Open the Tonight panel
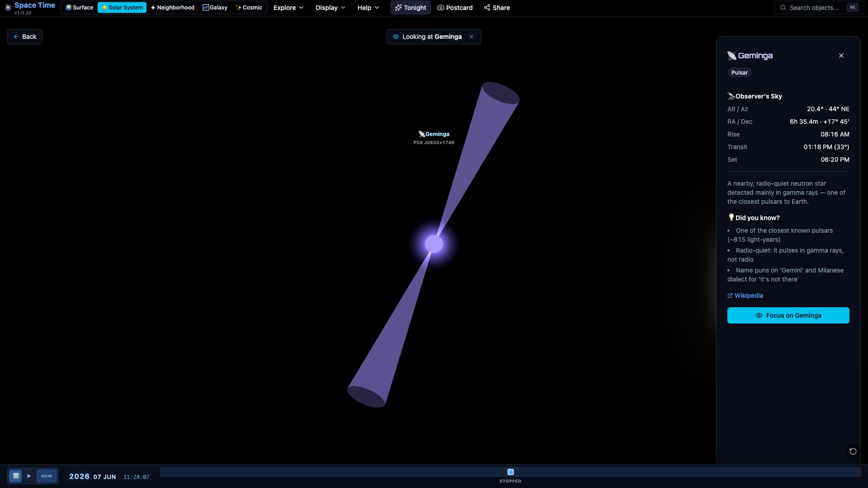The image size is (868, 488). [x=410, y=8]
